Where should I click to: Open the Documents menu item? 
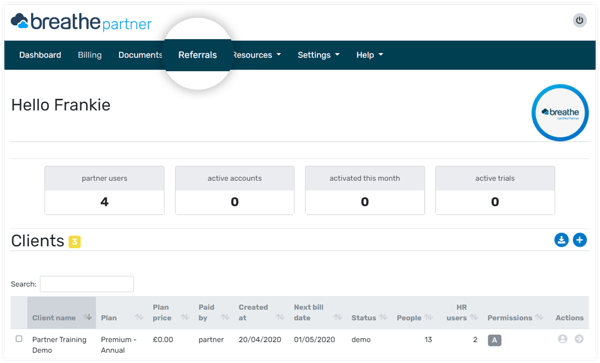pyautogui.click(x=140, y=55)
